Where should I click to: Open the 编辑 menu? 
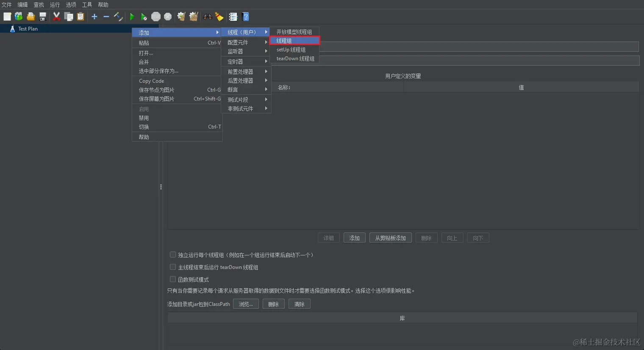[x=22, y=5]
